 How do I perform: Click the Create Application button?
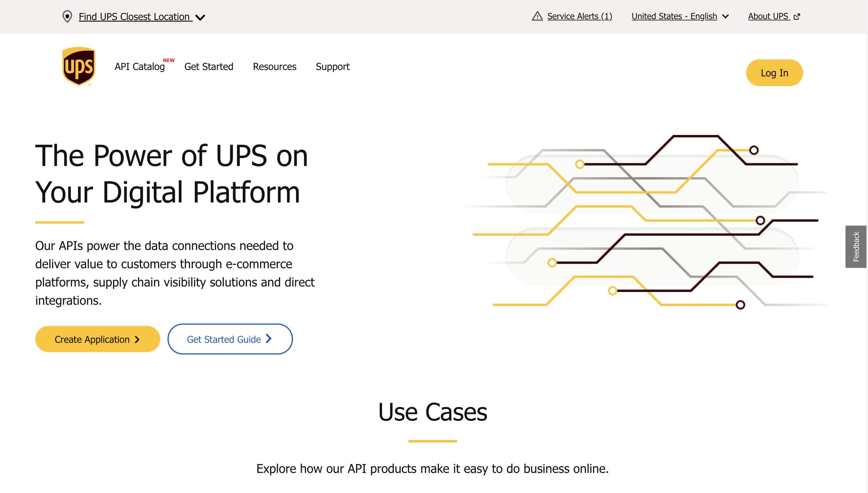tap(97, 339)
